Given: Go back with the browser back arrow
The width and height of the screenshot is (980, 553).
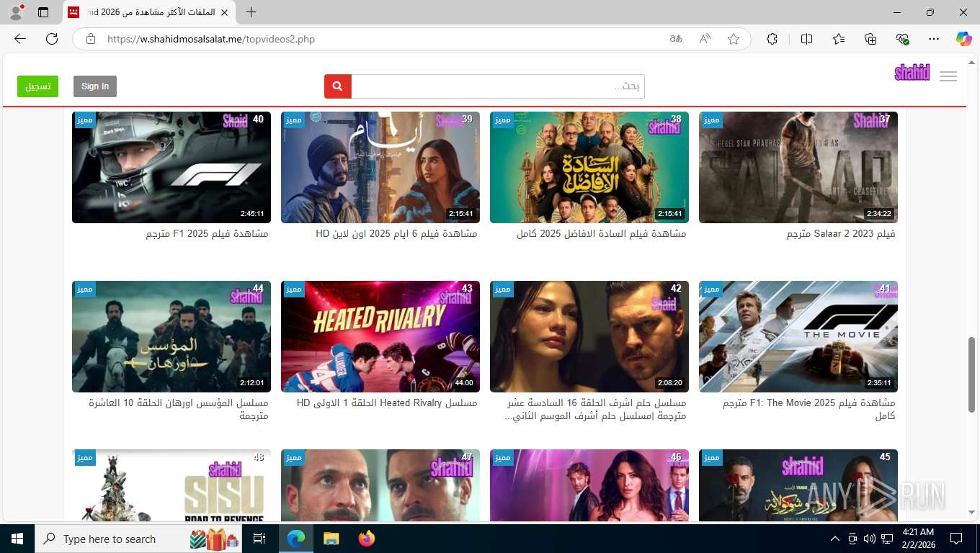Looking at the screenshot, I should tap(20, 39).
